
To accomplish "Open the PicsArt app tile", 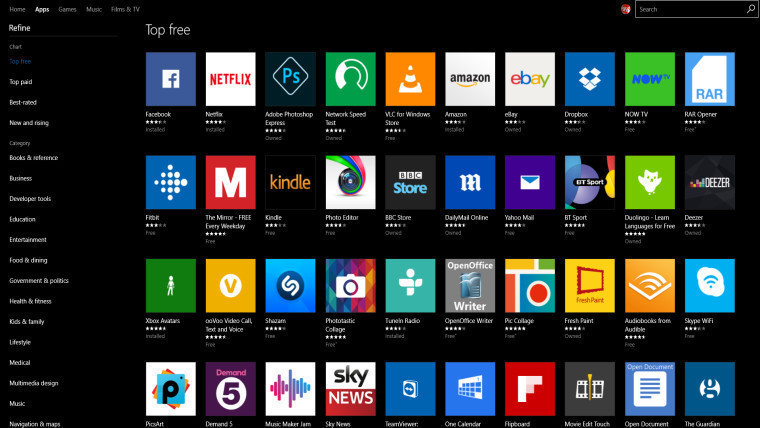I will [x=171, y=389].
